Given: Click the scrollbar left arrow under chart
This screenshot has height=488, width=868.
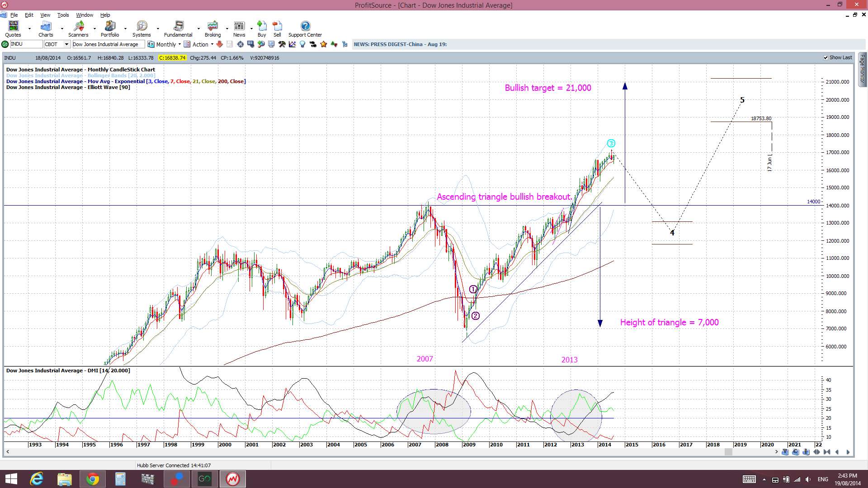Looking at the screenshot, I should coord(8,452).
